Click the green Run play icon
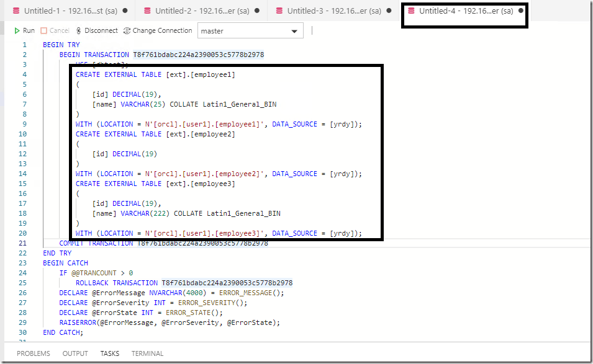 coord(17,30)
